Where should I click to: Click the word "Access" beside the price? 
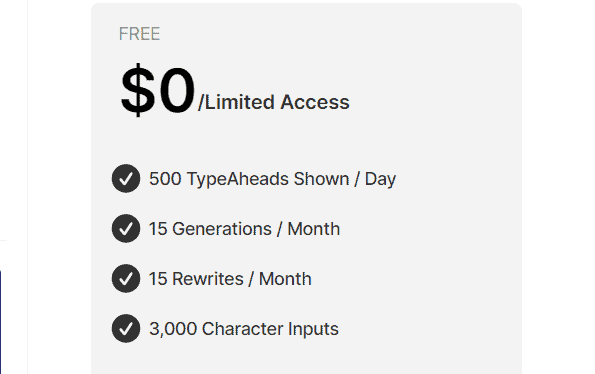pos(315,102)
